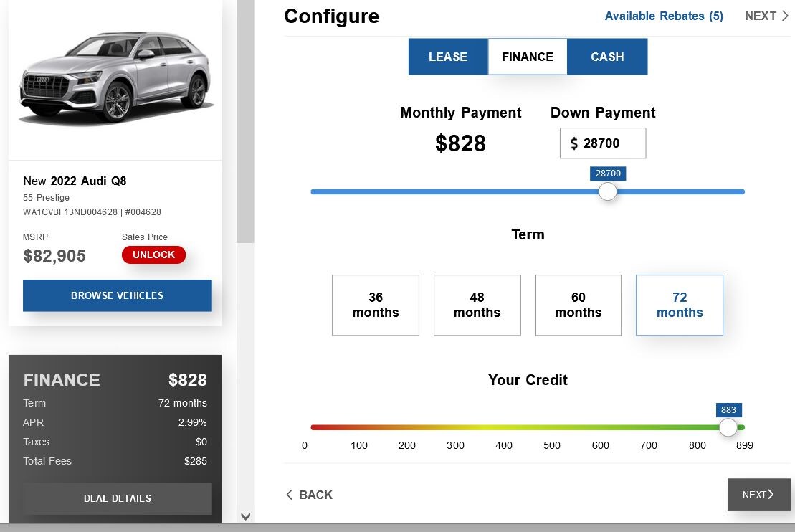Screen dimensions: 795x532
Task: Click the 500 mark on credit scale
Action: (552, 445)
